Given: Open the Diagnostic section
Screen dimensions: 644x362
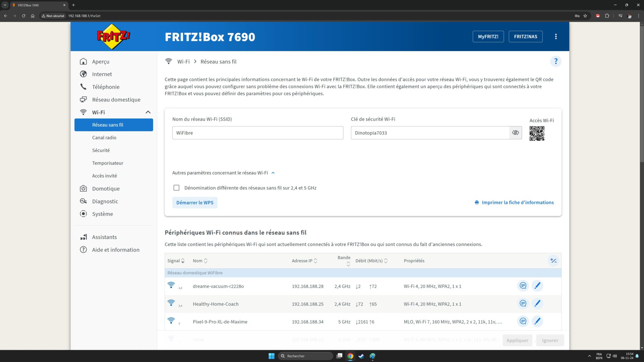Looking at the screenshot, I should 105,201.
